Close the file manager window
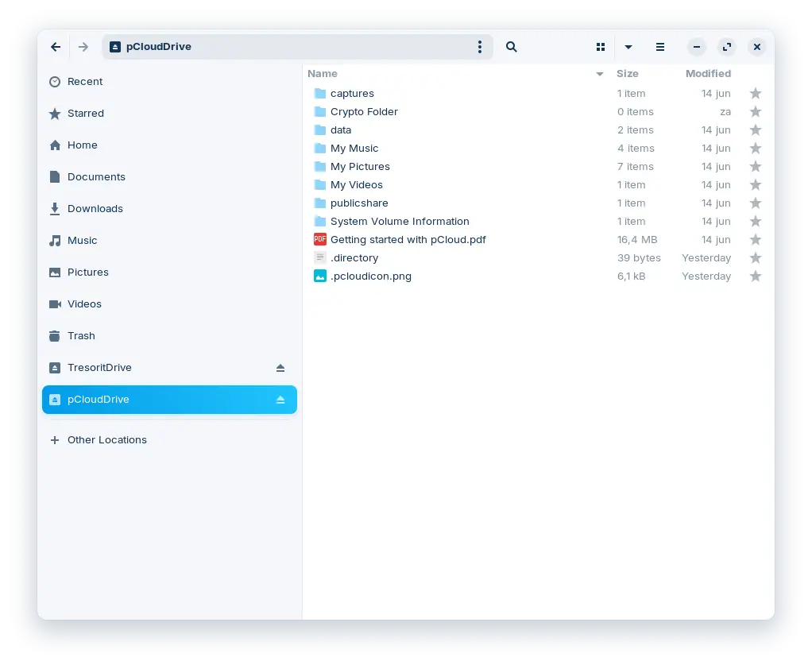The image size is (812, 665). pos(756,47)
